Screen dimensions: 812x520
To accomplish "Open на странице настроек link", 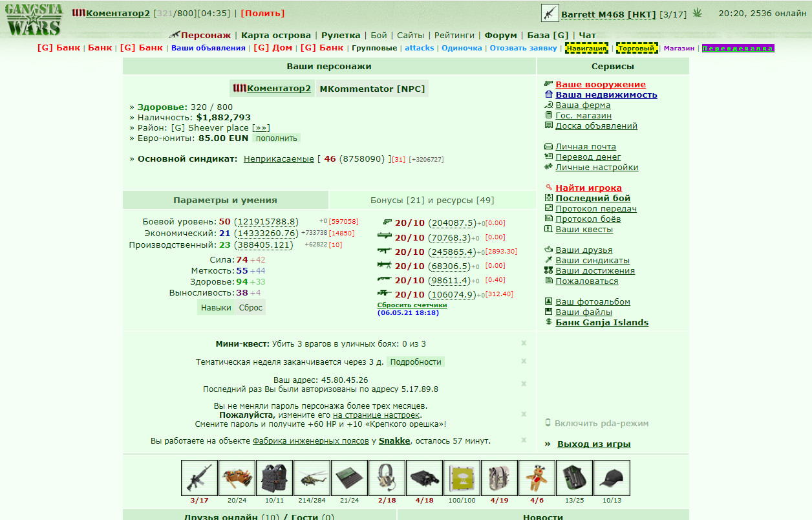I will (377, 415).
